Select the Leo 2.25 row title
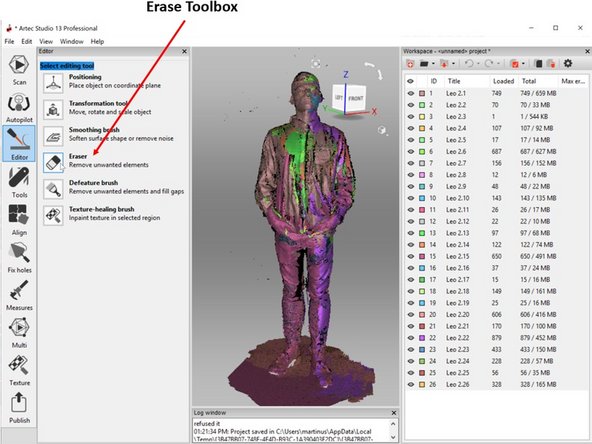 tap(458, 373)
